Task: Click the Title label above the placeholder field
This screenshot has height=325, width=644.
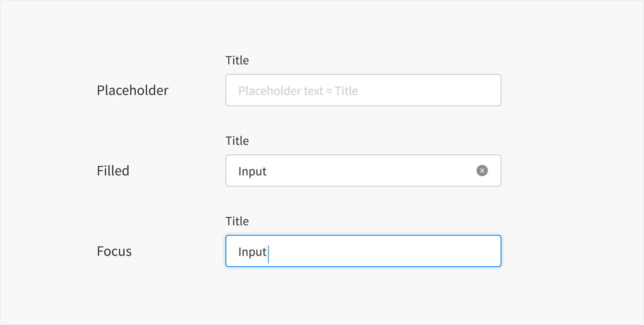Action: click(x=237, y=60)
